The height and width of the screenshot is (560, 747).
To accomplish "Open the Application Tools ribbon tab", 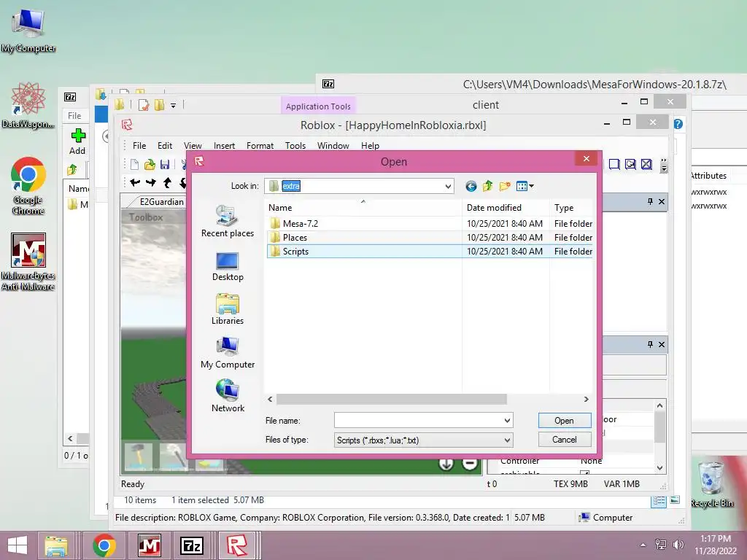I will click(x=318, y=106).
